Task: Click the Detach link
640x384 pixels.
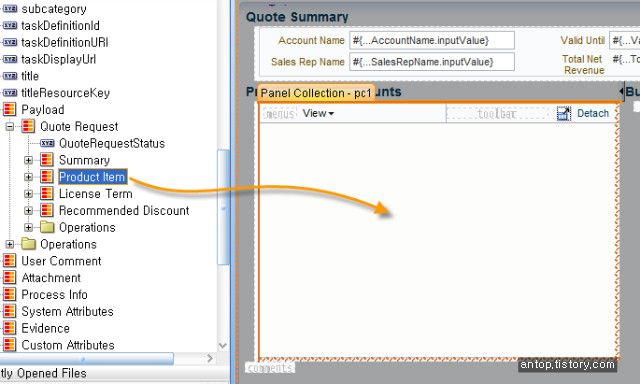Action: point(593,113)
